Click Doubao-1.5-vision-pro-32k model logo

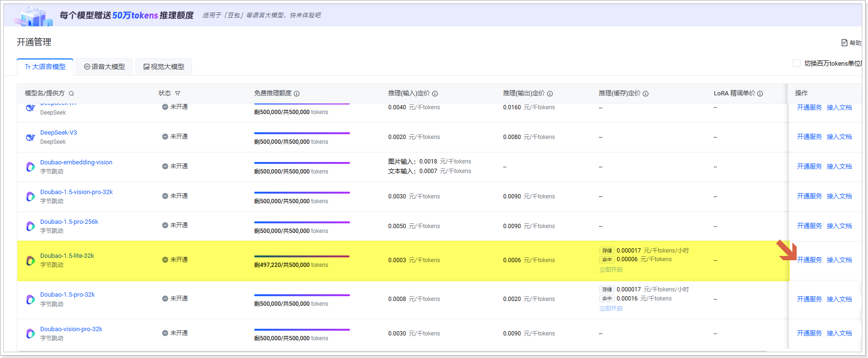[x=30, y=196]
